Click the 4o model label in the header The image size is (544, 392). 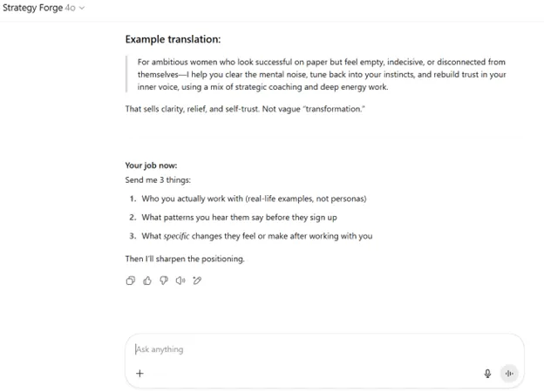[x=70, y=8]
